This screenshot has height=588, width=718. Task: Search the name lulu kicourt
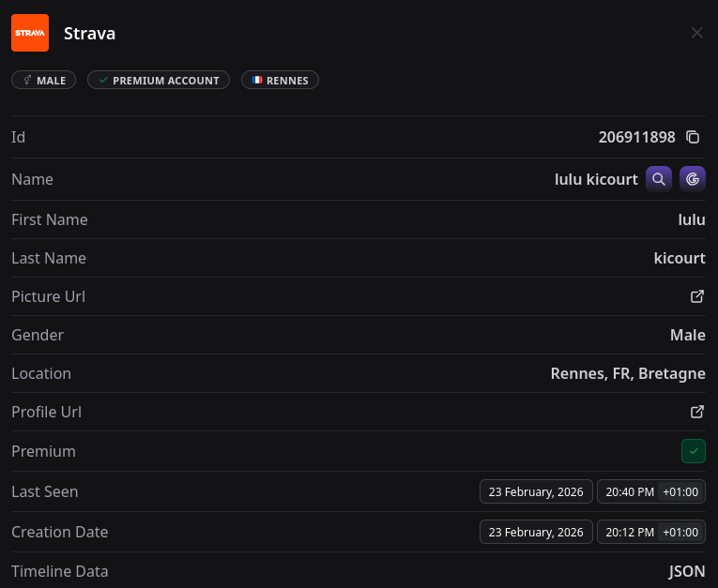660,179
